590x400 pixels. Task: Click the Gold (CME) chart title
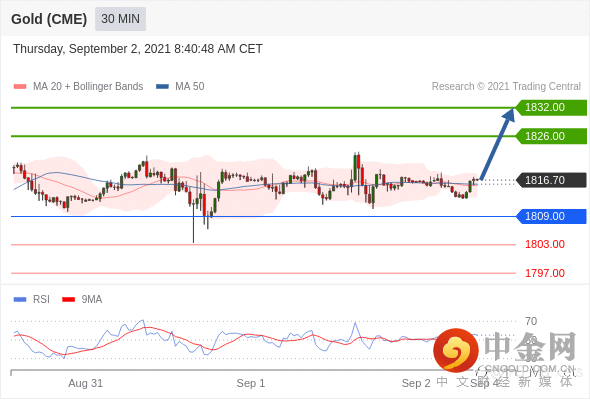pyautogui.click(x=49, y=19)
